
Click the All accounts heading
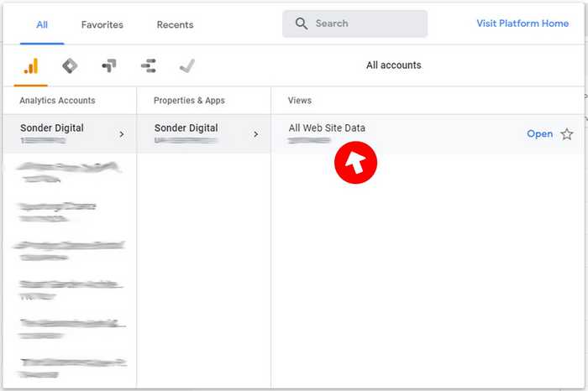393,65
